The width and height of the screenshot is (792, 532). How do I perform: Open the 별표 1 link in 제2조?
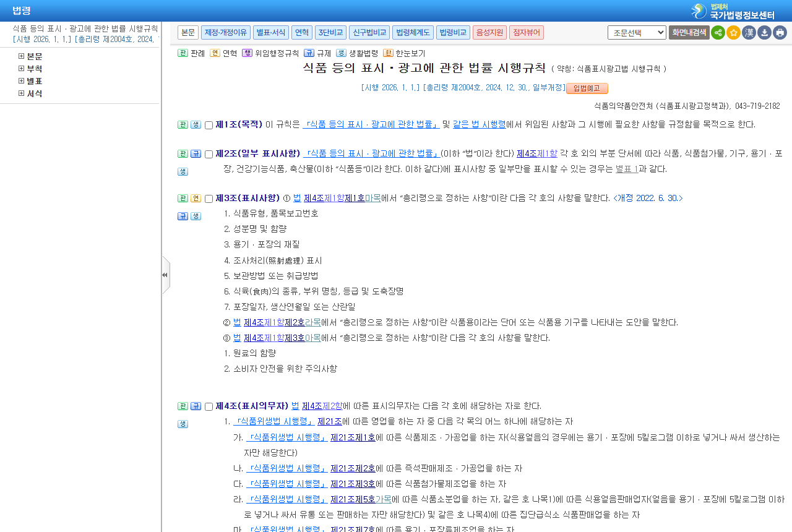pyautogui.click(x=627, y=169)
